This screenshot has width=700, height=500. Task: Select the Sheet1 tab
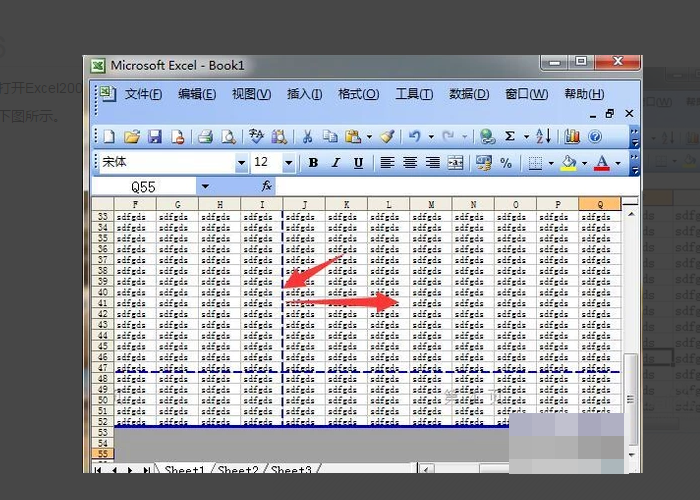coord(184,469)
